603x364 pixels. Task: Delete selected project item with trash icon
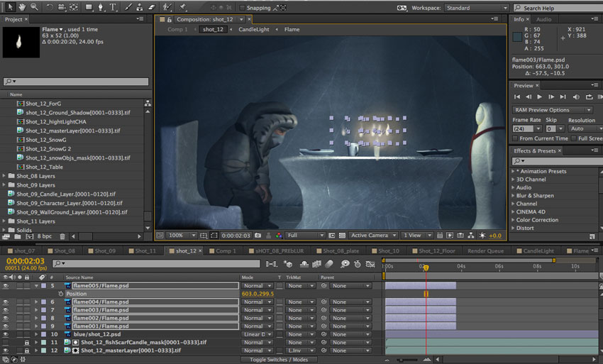tap(62, 236)
